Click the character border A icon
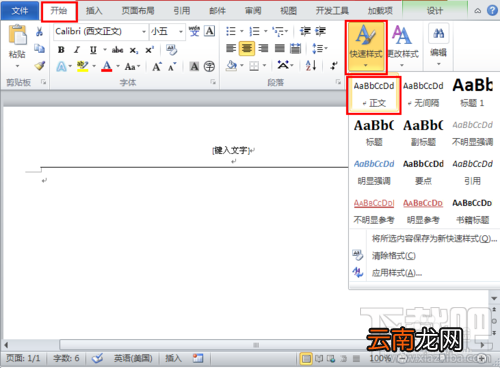Image resolution: width=500 pixels, height=368 pixels. (209, 31)
